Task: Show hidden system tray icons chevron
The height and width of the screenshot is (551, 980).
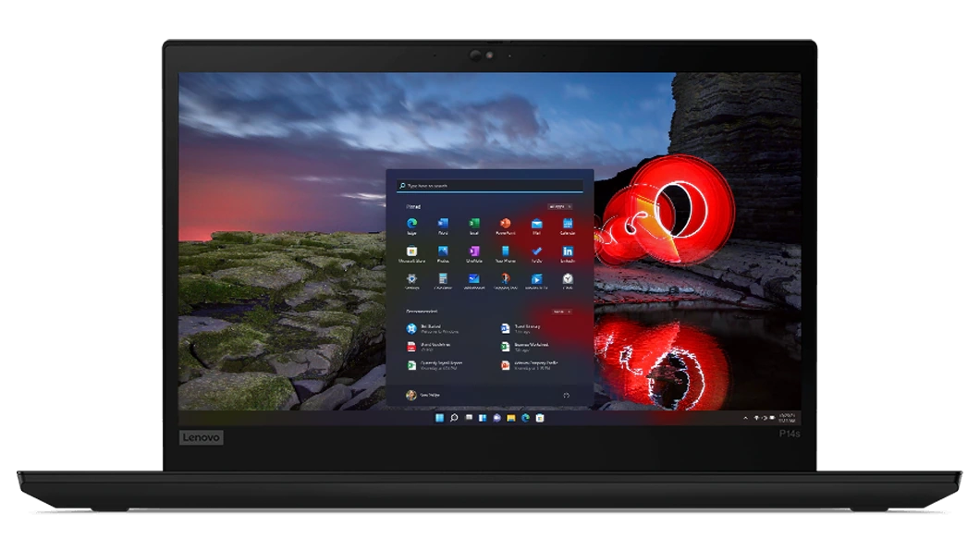Action: (746, 419)
